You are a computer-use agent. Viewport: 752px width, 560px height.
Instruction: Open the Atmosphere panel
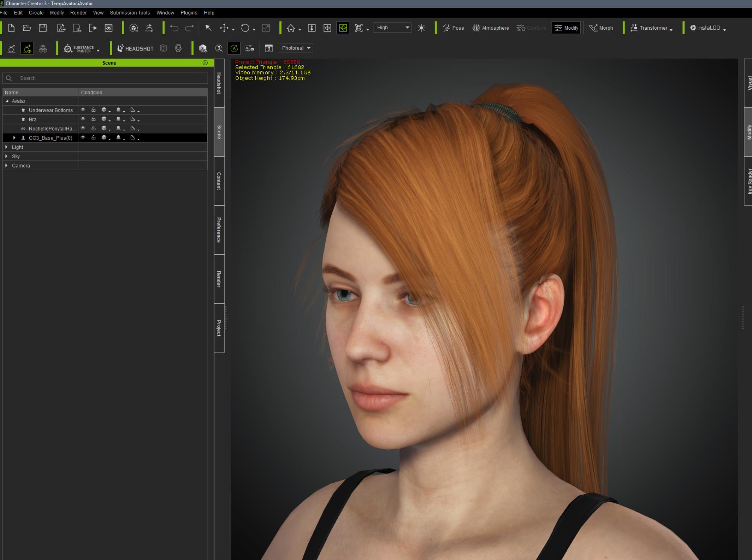[491, 28]
